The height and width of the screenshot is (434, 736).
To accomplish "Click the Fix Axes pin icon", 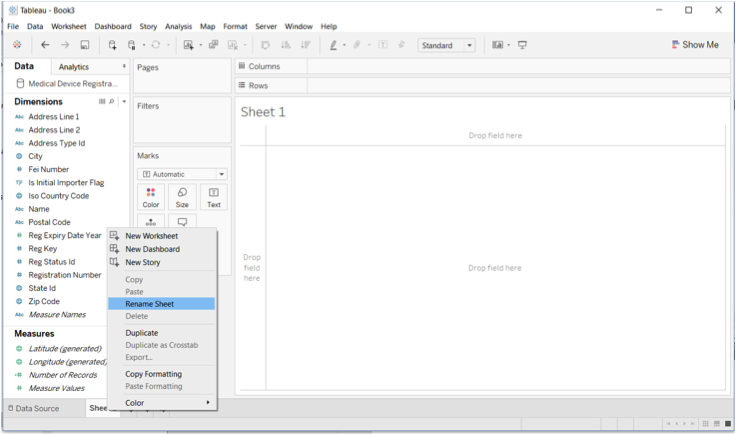I will (x=401, y=45).
